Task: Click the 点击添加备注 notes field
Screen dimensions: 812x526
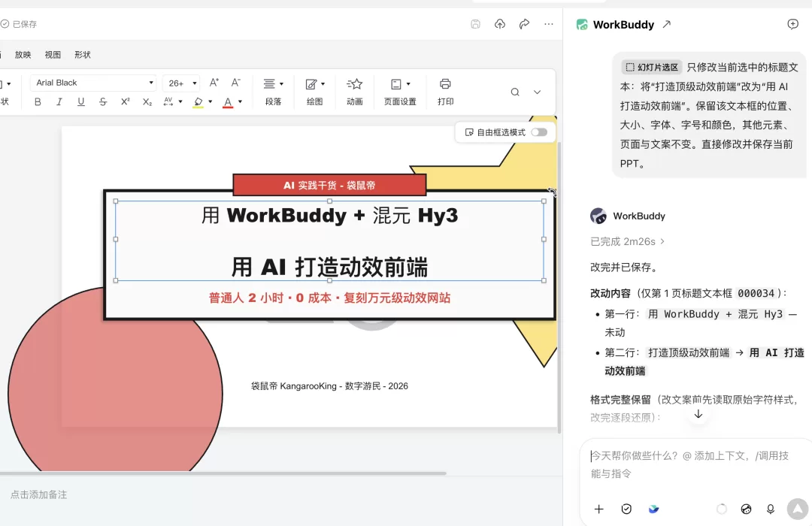Action: coord(39,495)
